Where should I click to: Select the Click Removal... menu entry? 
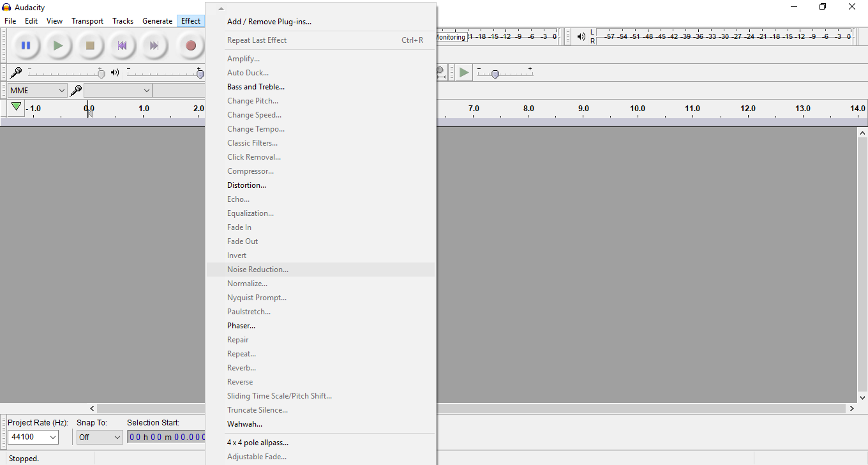pyautogui.click(x=320, y=157)
